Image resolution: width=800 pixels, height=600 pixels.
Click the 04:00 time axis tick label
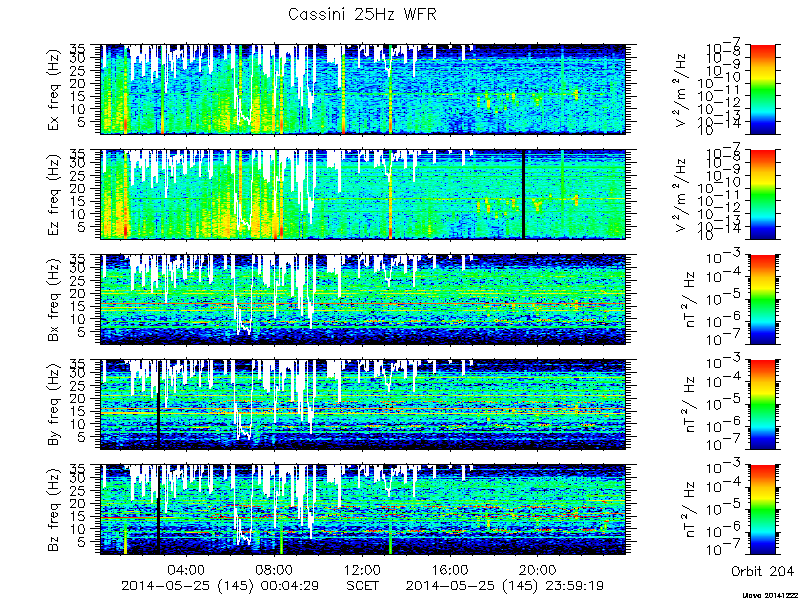(x=187, y=569)
